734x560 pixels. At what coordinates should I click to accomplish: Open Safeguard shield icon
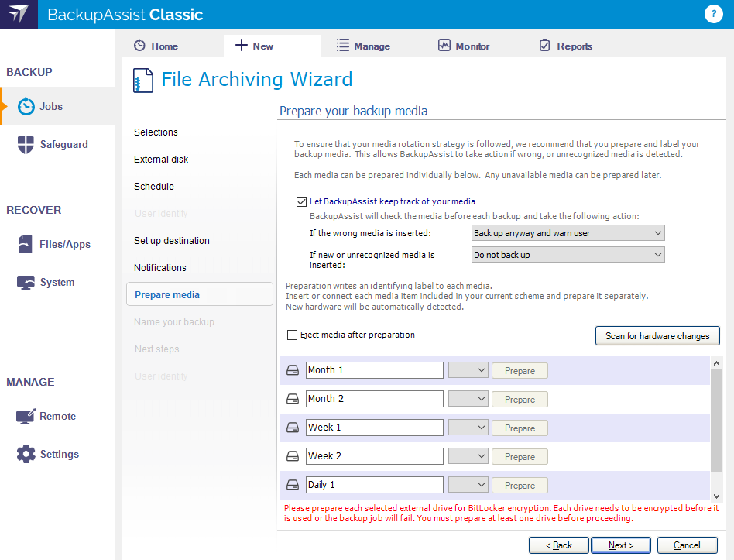coord(26,145)
